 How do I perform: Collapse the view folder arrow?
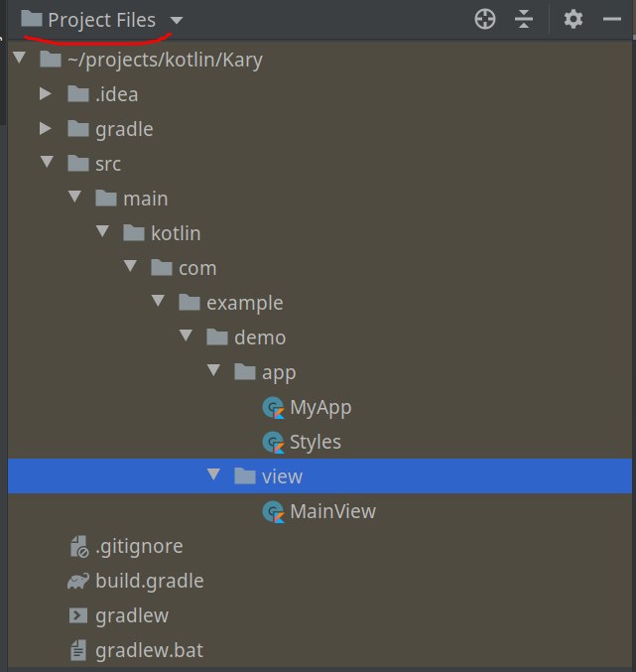click(x=213, y=474)
